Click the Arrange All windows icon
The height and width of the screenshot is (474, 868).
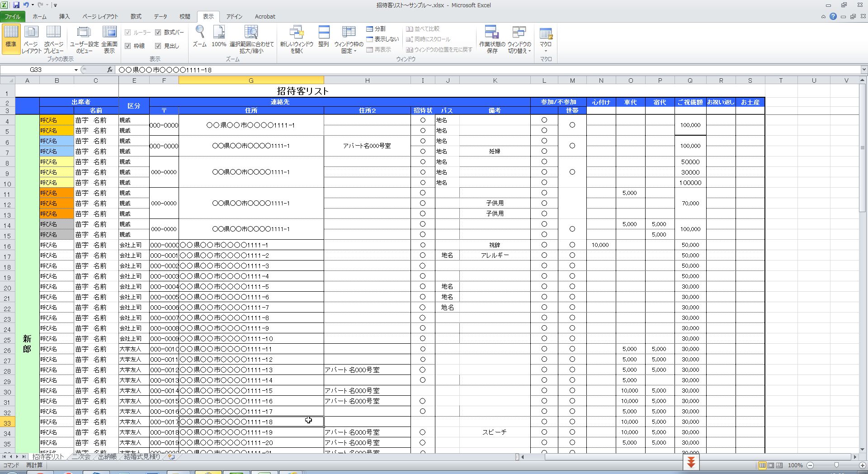coord(323,33)
